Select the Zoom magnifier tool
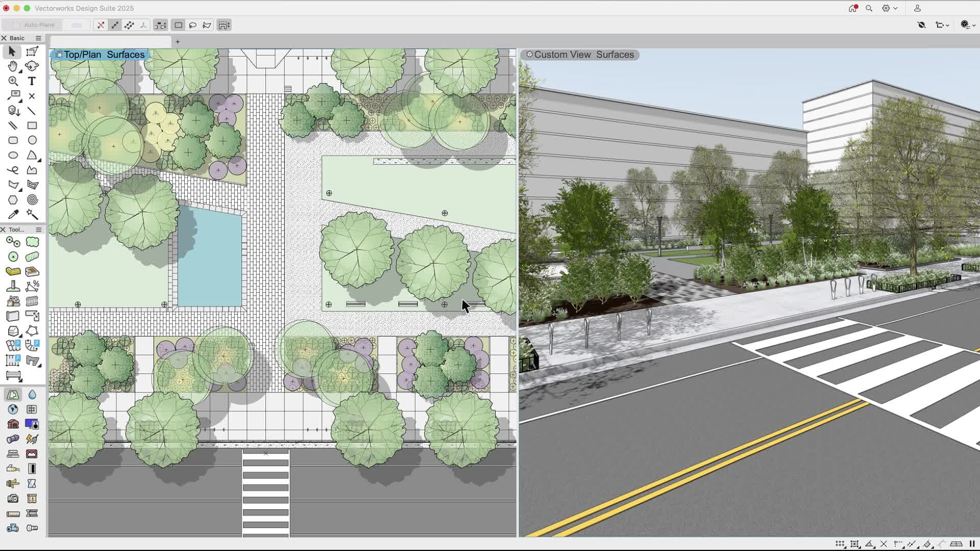The height and width of the screenshot is (551, 980). [x=13, y=81]
